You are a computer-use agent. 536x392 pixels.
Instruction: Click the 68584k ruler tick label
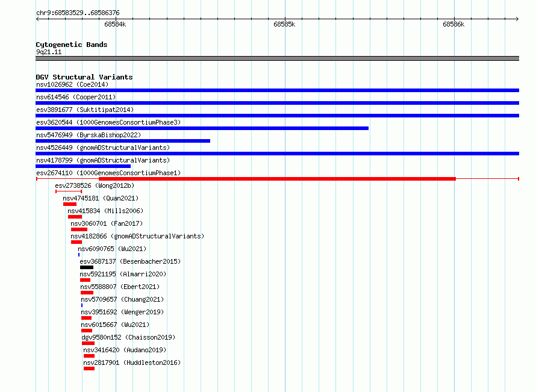coord(115,24)
